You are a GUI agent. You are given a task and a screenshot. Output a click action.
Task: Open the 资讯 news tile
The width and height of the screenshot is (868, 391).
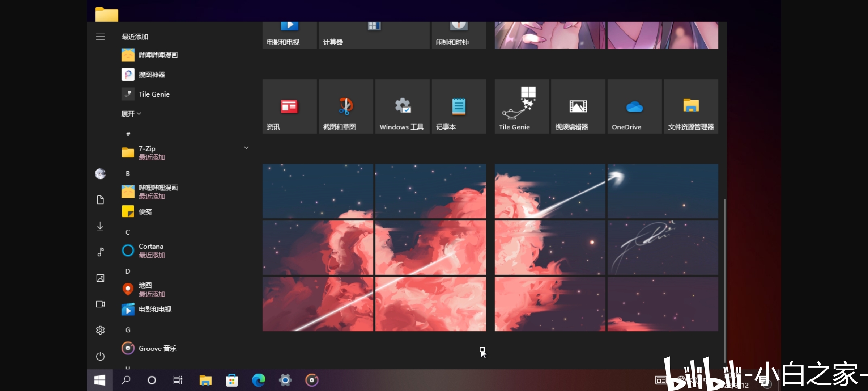tap(289, 106)
